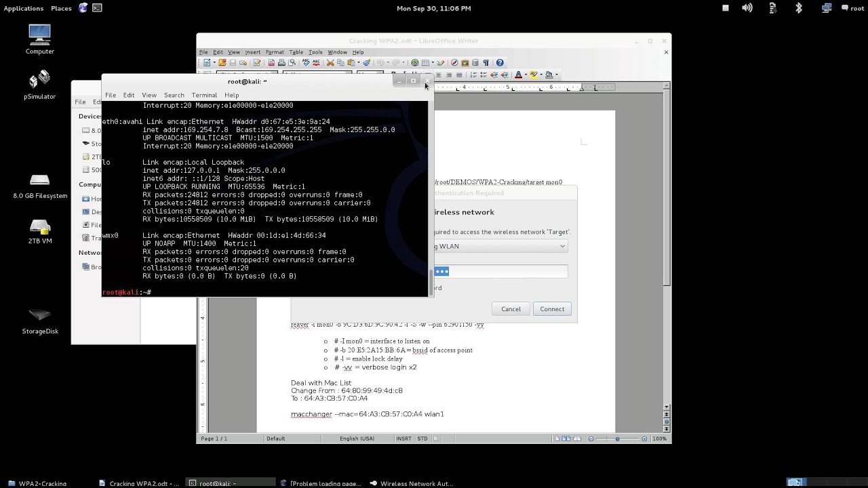Launch the terminal from top panel icon
The width and height of the screenshot is (868, 488).
(97, 8)
